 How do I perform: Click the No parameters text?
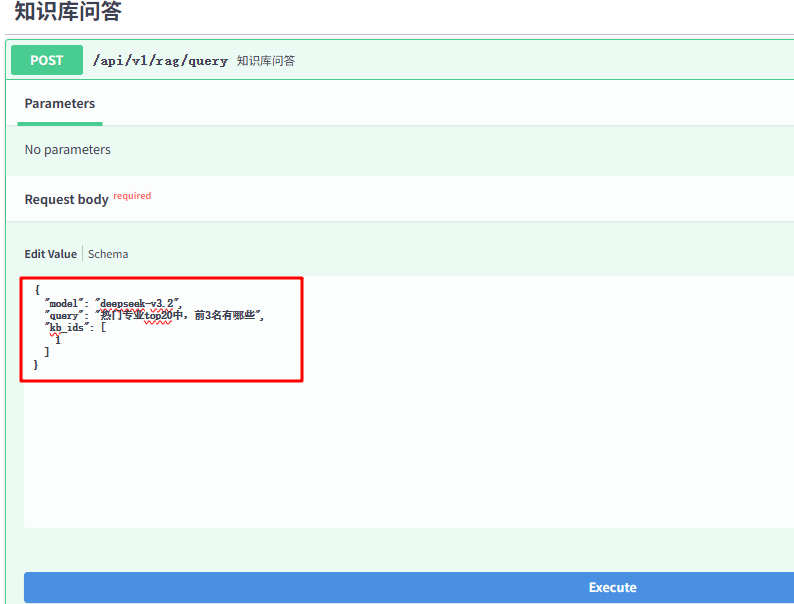[x=68, y=150]
